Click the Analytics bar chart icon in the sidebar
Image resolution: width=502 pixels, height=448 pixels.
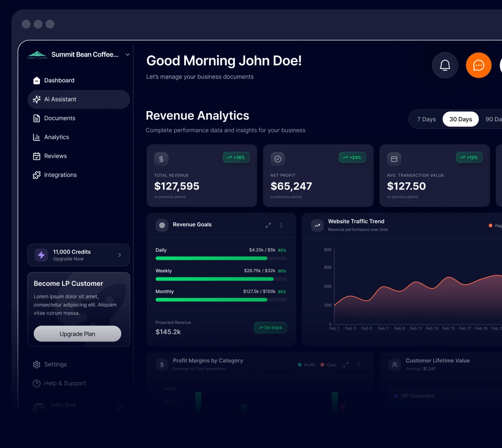point(37,137)
